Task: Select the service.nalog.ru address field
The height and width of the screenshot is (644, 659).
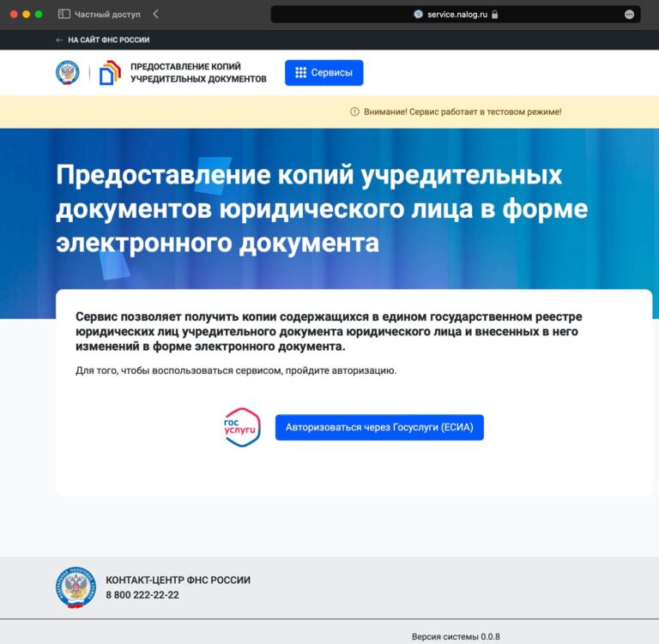Action: tap(456, 15)
